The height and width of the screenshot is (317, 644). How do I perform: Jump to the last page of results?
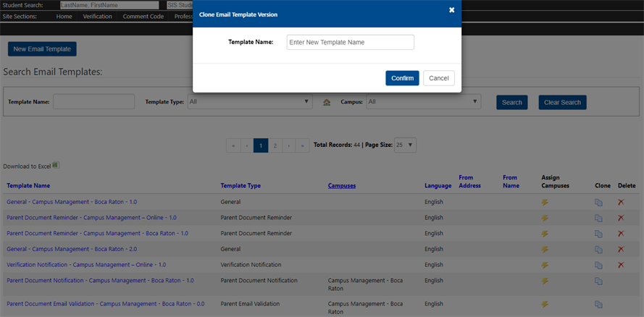pos(302,145)
